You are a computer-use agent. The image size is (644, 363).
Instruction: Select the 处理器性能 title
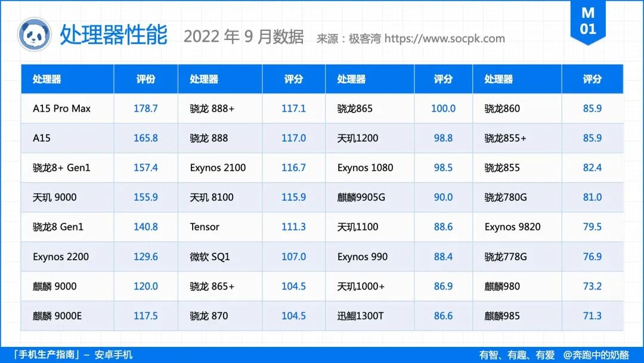(x=114, y=35)
